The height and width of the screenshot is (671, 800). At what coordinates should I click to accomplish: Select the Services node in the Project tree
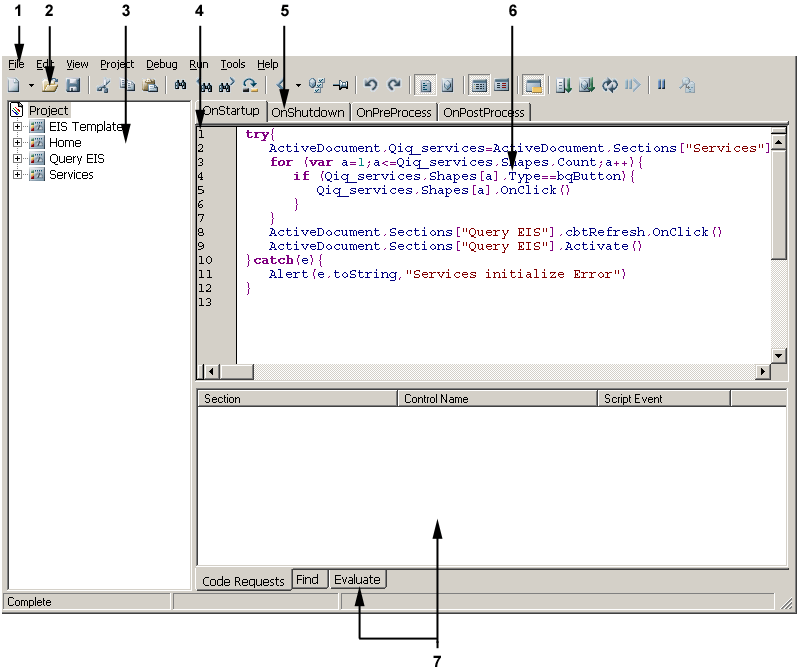coord(71,174)
